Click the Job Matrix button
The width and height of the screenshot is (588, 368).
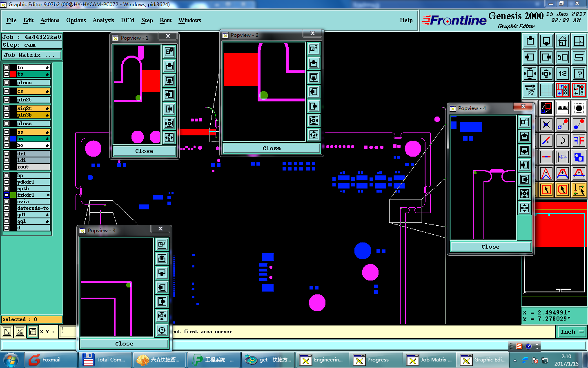tap(32, 55)
